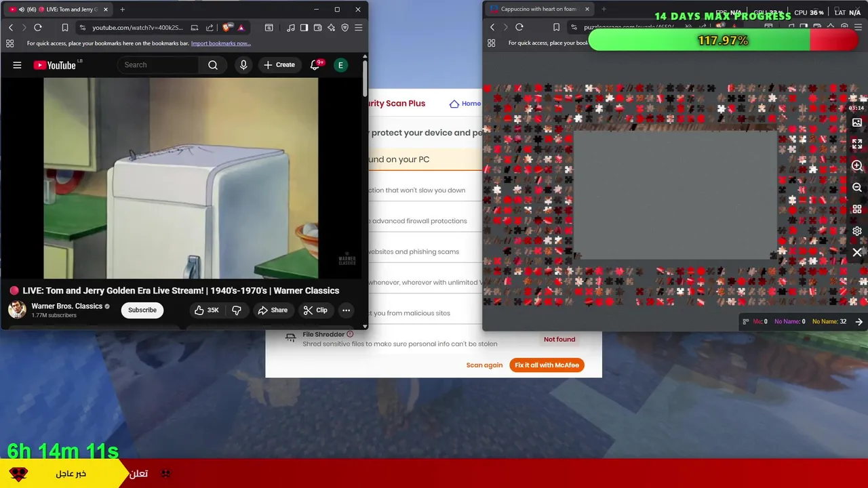Share the Tom and Jerry video
This screenshot has height=488, width=868.
(273, 310)
